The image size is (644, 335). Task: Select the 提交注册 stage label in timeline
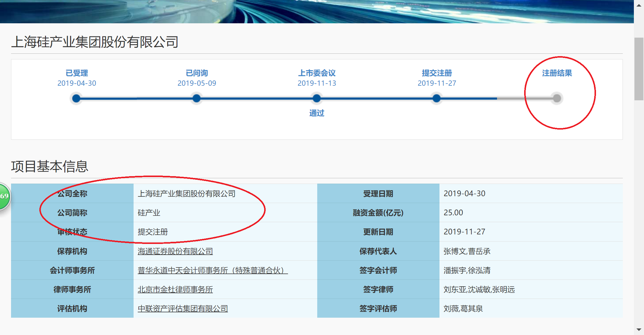pos(437,73)
